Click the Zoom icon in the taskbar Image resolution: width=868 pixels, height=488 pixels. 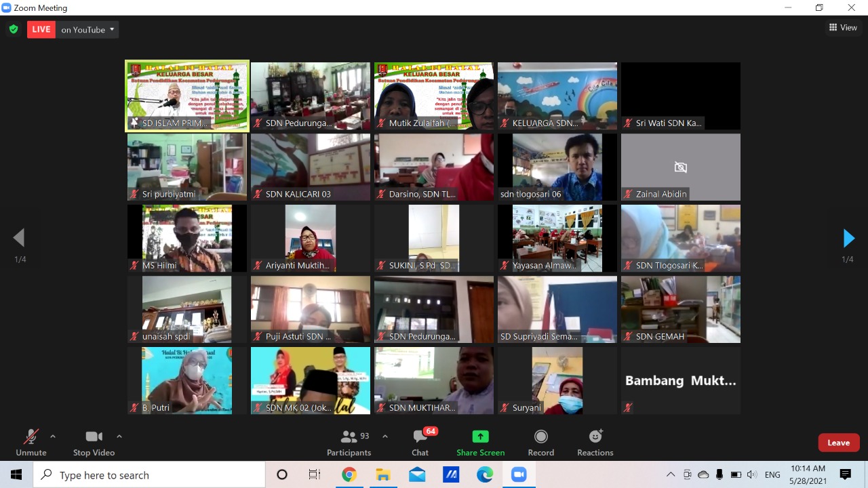point(519,474)
